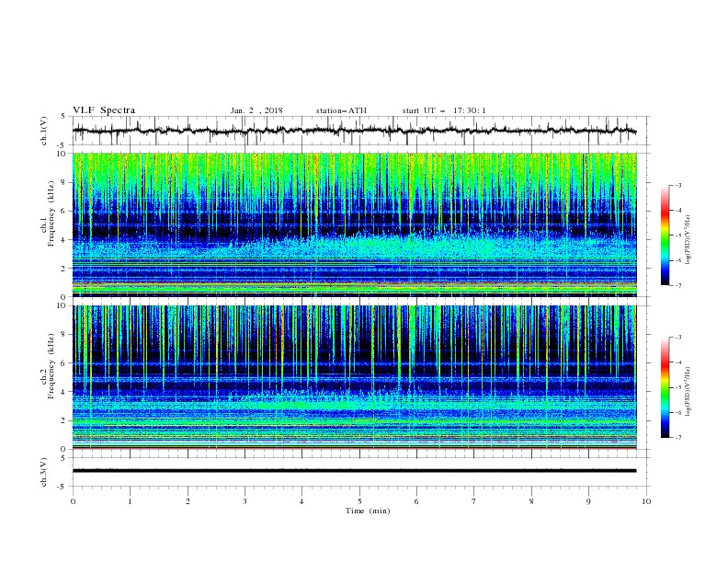
Task: Click tick label "8" on the time axis
Action: (x=531, y=501)
